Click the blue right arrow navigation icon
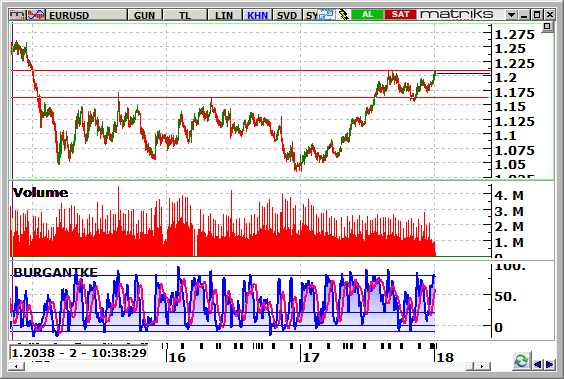564x379 pixels. (549, 365)
